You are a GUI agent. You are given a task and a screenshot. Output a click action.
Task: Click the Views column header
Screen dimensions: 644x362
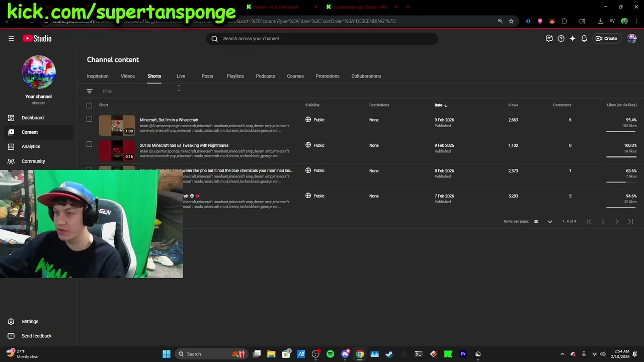(x=513, y=105)
